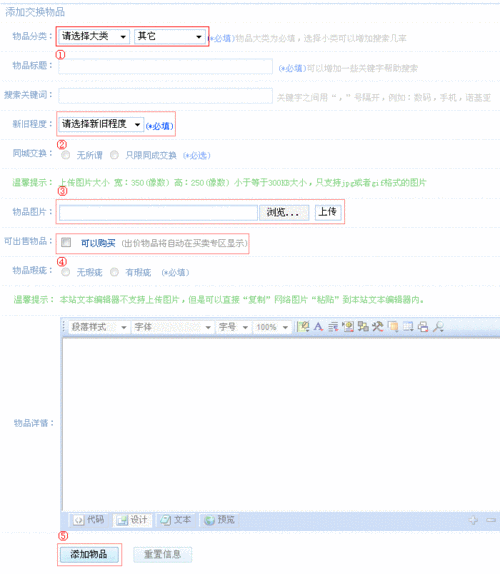Click the font color 'A' icon
The width and height of the screenshot is (500, 574).
point(318,327)
